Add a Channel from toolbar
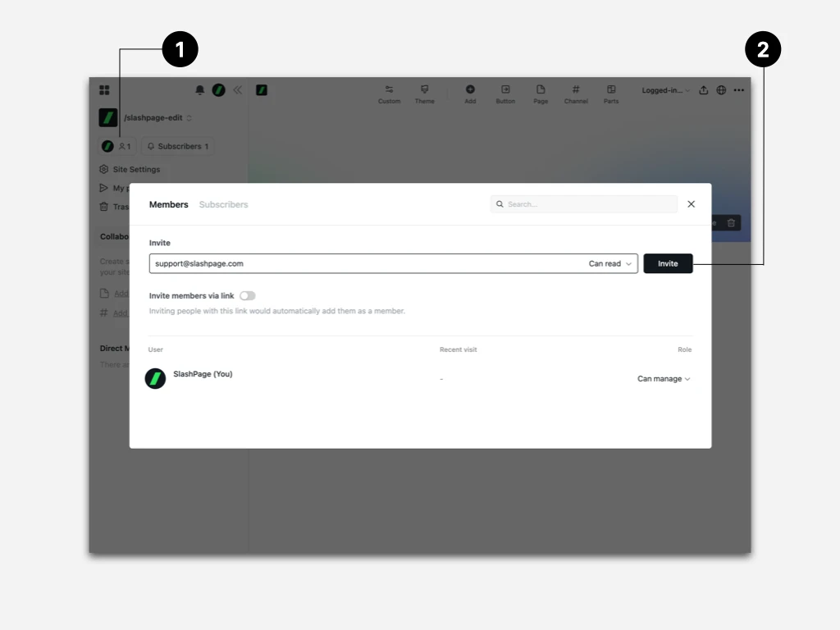The height and width of the screenshot is (630, 840). pos(576,94)
